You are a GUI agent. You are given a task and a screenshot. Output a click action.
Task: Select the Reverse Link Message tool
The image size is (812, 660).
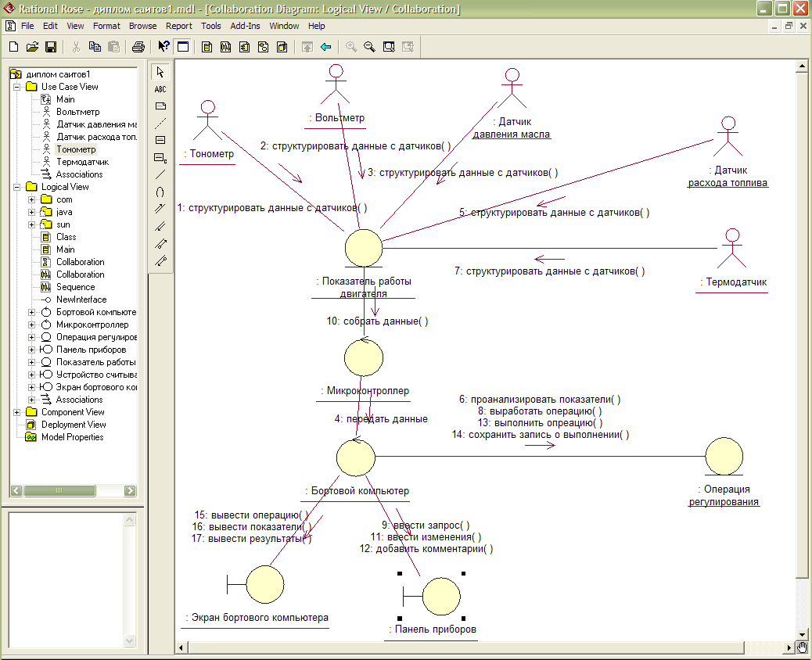[160, 226]
